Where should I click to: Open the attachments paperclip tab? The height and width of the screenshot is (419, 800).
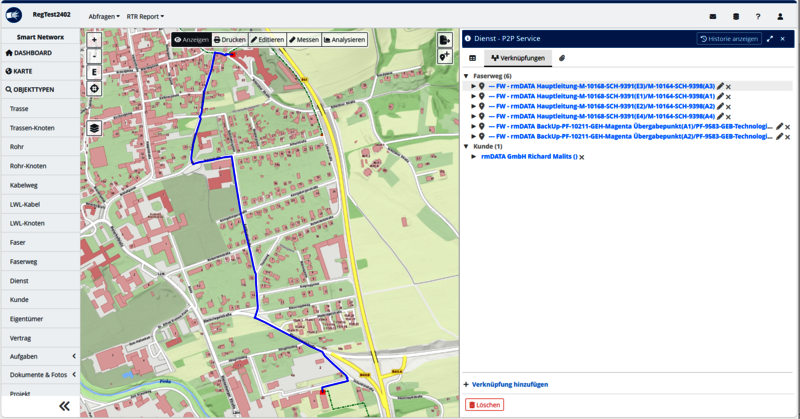pos(562,59)
